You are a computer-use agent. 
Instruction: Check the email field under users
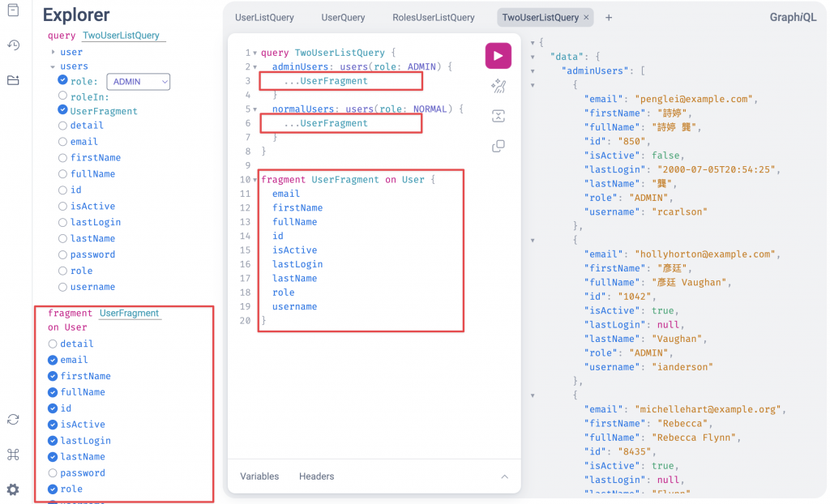coord(62,142)
